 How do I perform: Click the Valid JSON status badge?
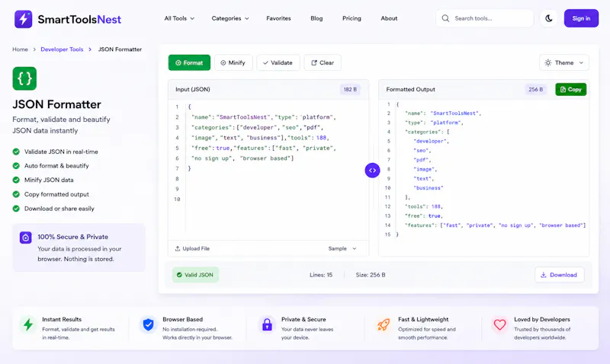(195, 275)
